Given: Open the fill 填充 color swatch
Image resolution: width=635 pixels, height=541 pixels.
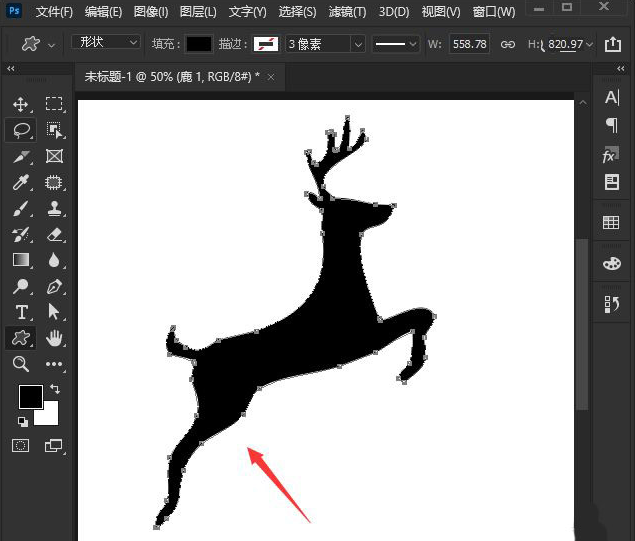Looking at the screenshot, I should pyautogui.click(x=198, y=44).
